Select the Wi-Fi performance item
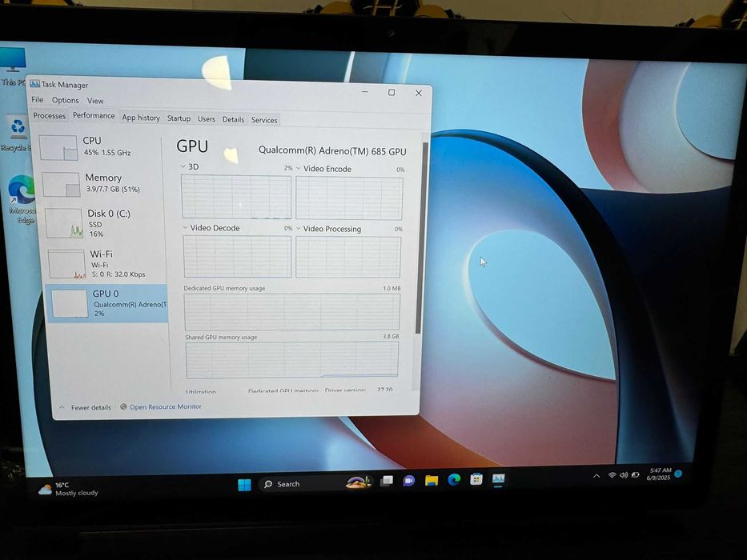The width and height of the screenshot is (747, 560). pyautogui.click(x=107, y=264)
